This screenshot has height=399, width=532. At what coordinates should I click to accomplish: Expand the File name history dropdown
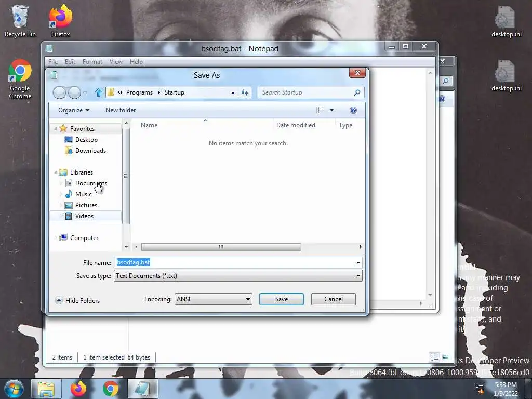(358, 262)
